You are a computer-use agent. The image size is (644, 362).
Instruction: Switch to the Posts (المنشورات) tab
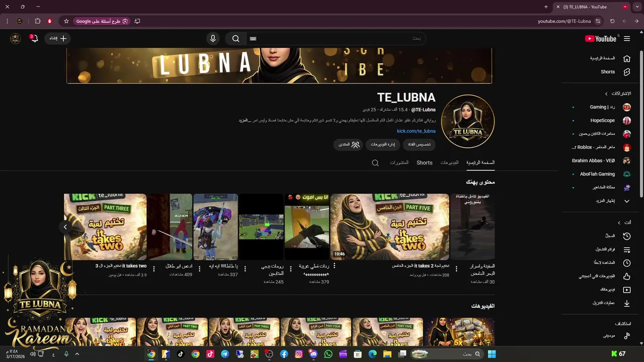[x=399, y=163]
